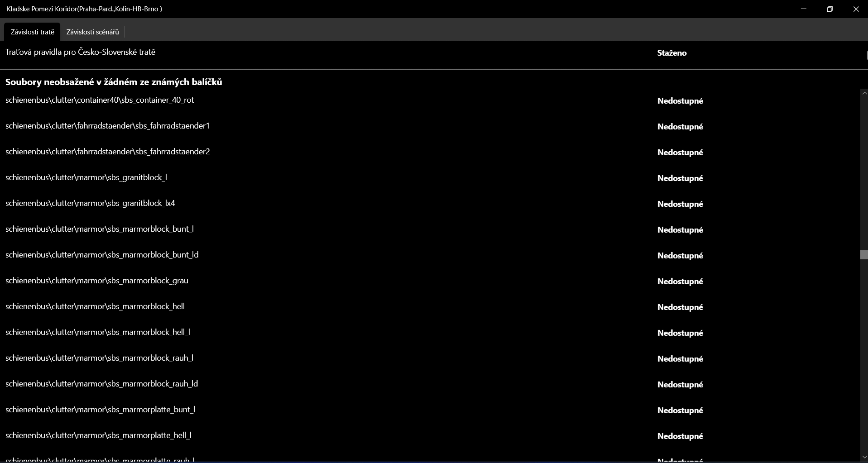Select the sbs_granitblock_l file row

coord(429,178)
